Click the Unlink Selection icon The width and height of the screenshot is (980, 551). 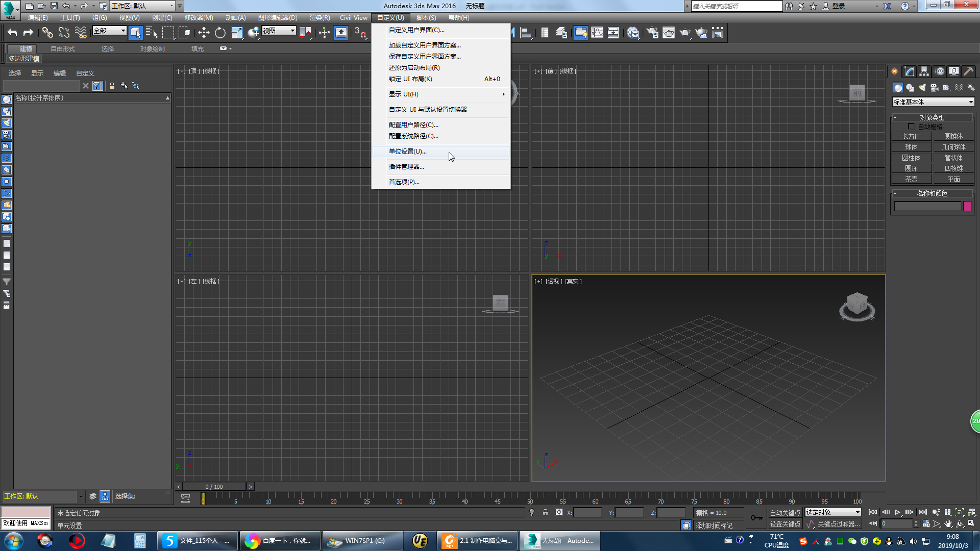coord(64,33)
